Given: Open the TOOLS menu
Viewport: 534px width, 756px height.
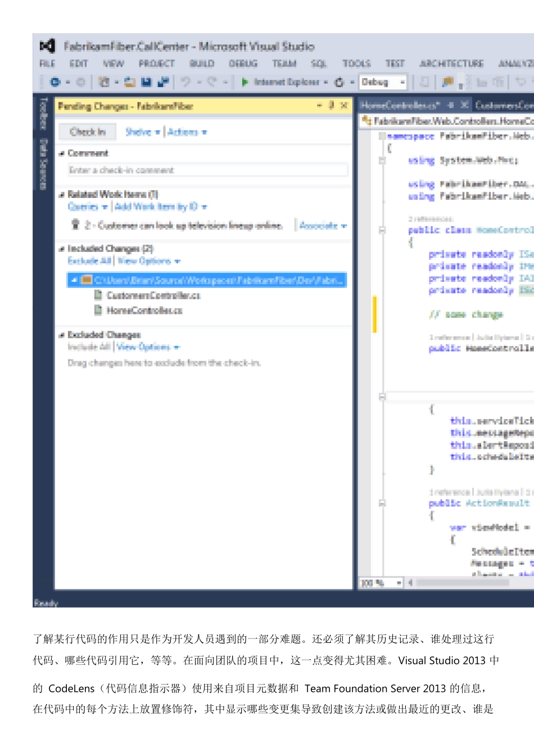Looking at the screenshot, I should click(356, 64).
